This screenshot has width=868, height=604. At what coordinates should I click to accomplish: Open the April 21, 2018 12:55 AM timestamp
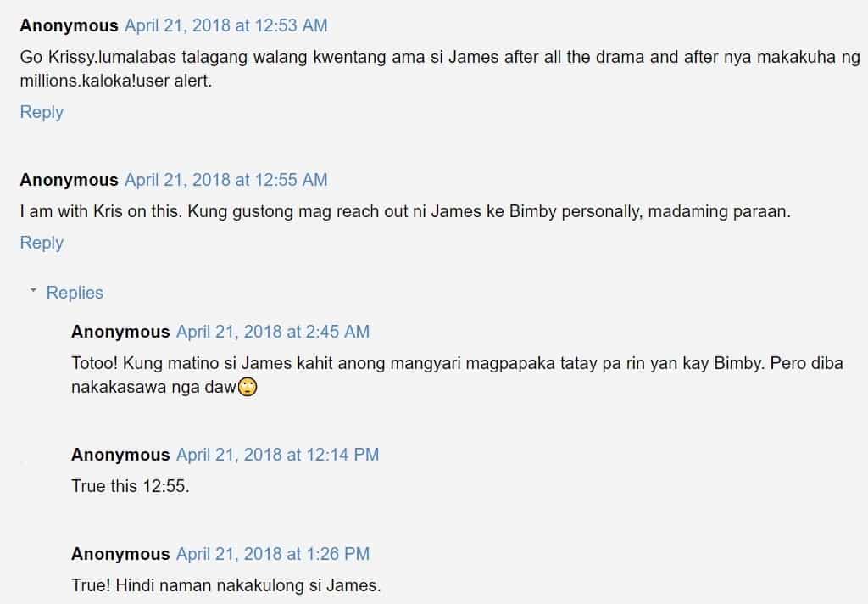[225, 180]
